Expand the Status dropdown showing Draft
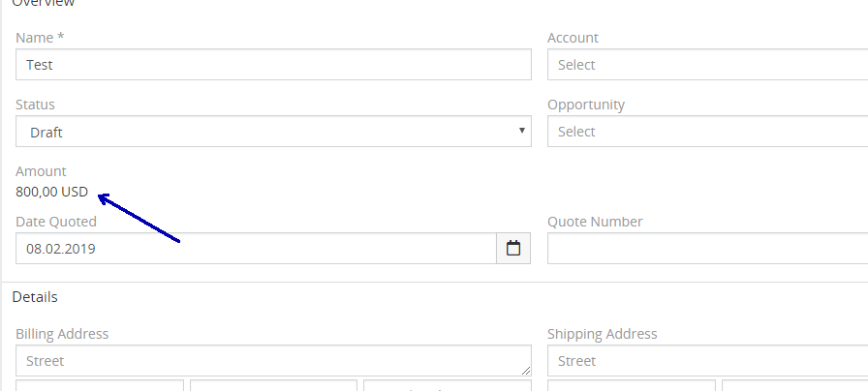Image resolution: width=868 pixels, height=391 pixels. [273, 132]
